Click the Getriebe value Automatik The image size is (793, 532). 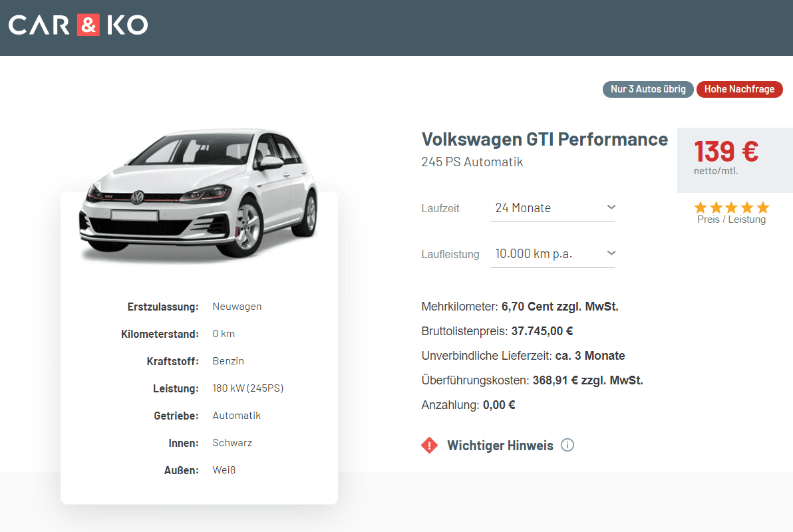(237, 416)
